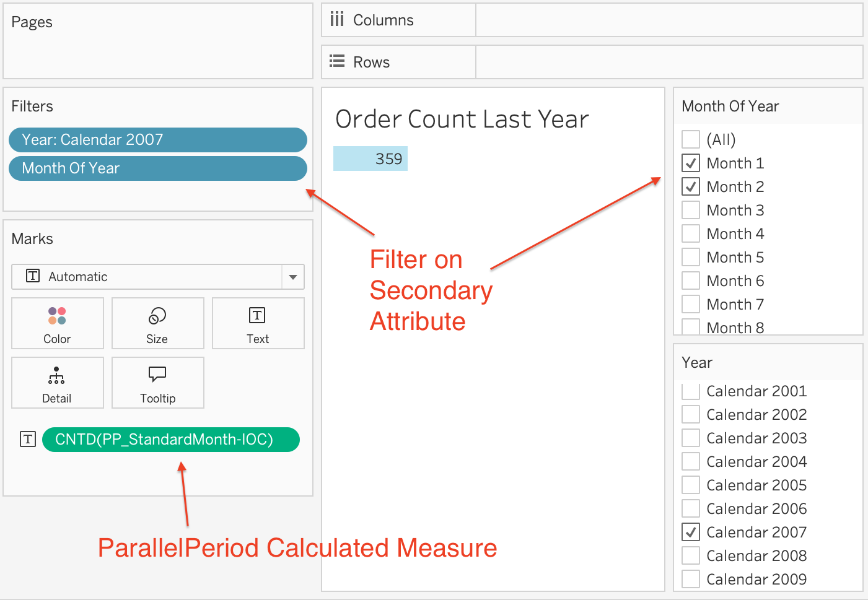
Task: Check the (All) months option
Action: click(x=691, y=139)
